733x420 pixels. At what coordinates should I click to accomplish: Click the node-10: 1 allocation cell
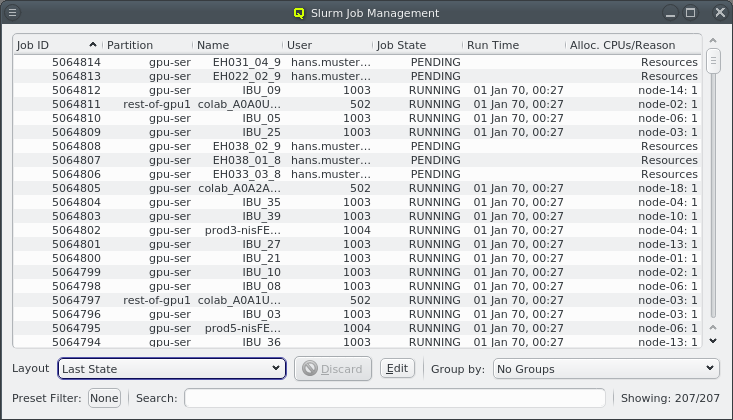(668, 217)
